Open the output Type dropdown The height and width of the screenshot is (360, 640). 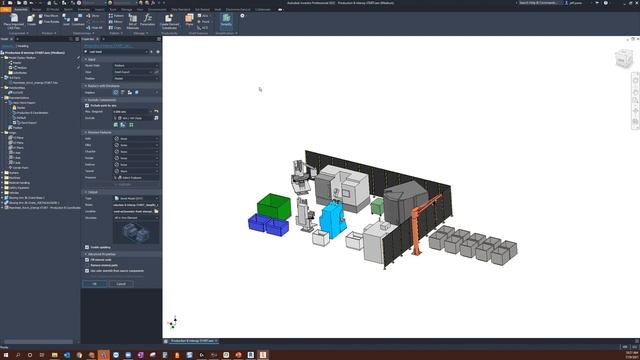[136, 198]
